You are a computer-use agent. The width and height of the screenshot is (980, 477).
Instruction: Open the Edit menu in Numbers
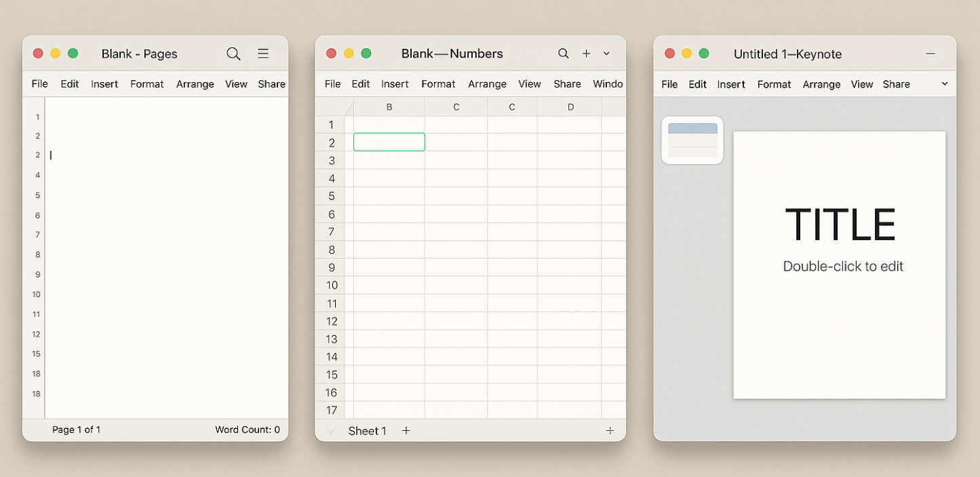pyautogui.click(x=361, y=84)
